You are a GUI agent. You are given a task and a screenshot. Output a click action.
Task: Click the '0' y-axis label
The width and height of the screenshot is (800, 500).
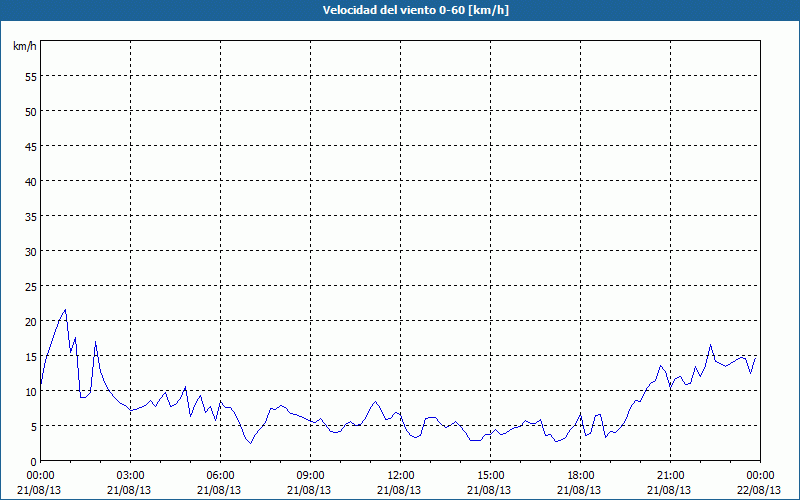point(34,461)
